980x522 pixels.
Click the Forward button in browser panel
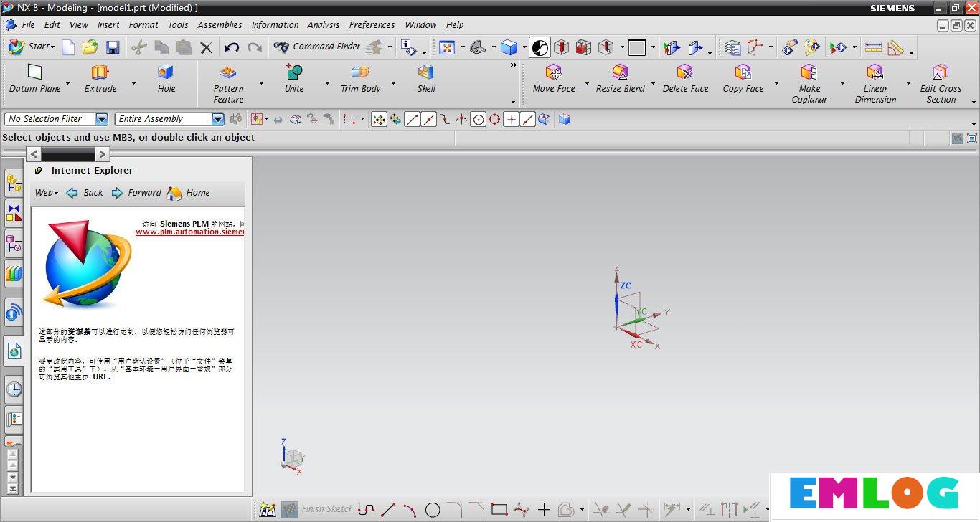click(136, 192)
